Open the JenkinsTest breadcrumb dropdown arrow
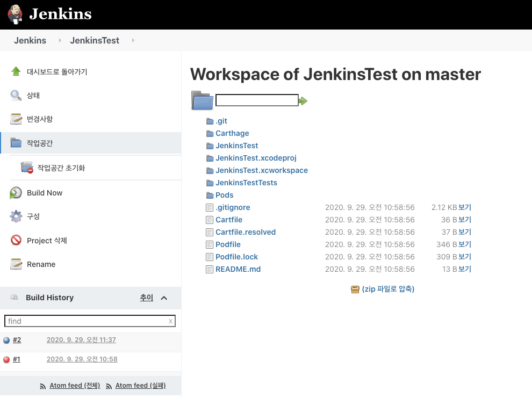The width and height of the screenshot is (532, 398). coord(133,40)
